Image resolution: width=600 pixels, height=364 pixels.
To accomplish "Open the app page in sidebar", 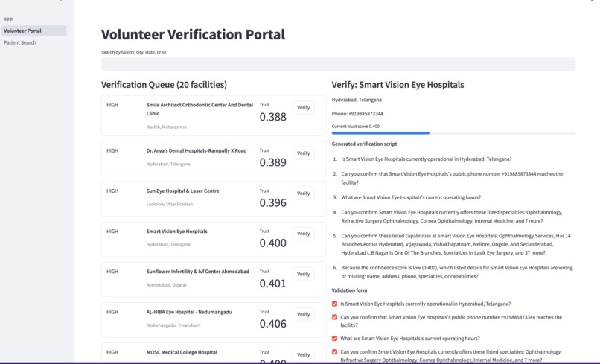I will [8, 19].
